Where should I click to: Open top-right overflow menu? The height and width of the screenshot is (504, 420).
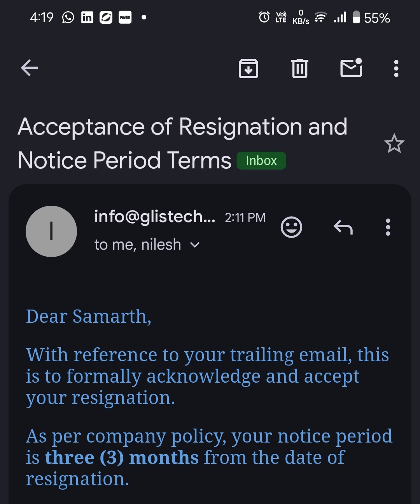point(396,68)
